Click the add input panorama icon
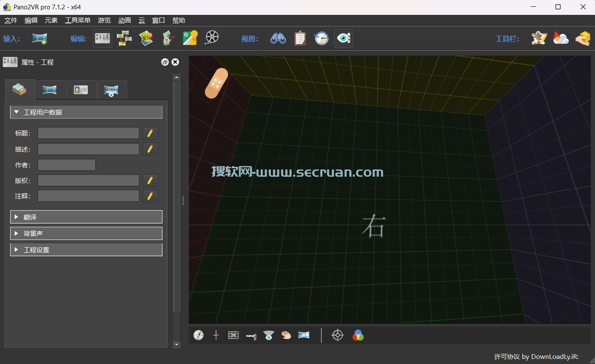This screenshot has width=595, height=364. 40,39
